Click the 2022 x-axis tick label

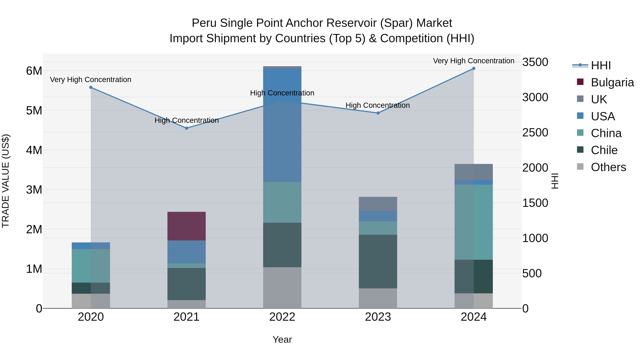[282, 317]
